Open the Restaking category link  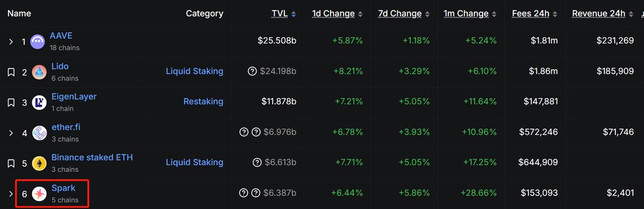[x=203, y=102]
